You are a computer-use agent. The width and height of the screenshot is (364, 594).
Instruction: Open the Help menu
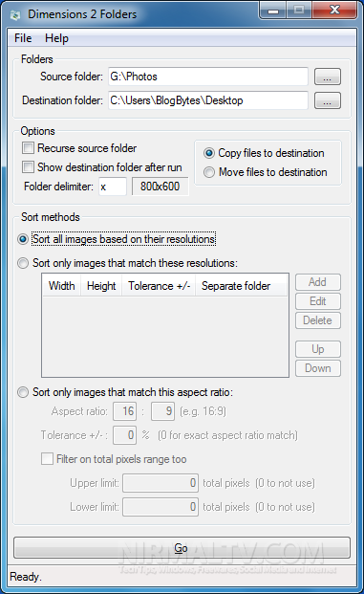56,38
